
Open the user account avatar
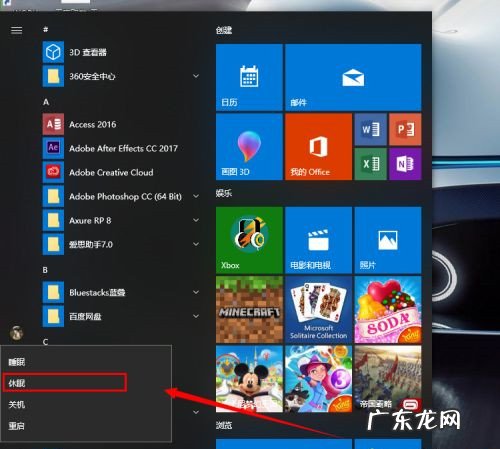point(16,333)
